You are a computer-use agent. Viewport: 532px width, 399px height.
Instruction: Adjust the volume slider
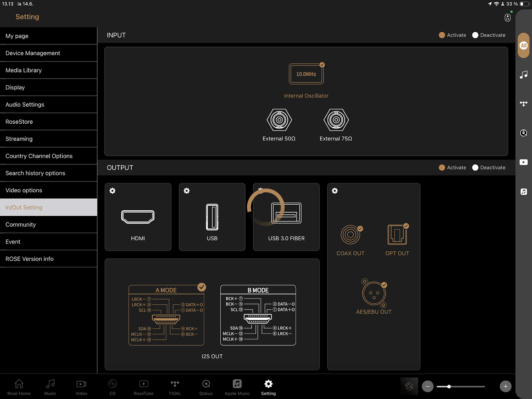(x=461, y=386)
